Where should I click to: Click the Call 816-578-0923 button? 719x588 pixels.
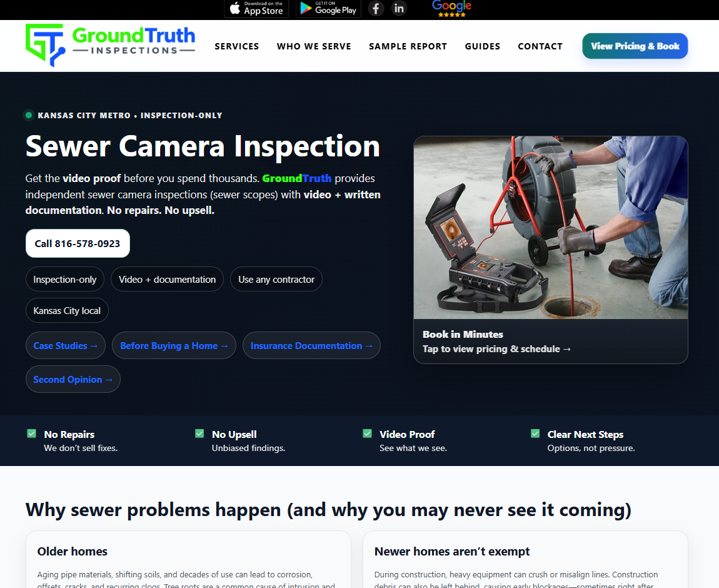coord(78,243)
